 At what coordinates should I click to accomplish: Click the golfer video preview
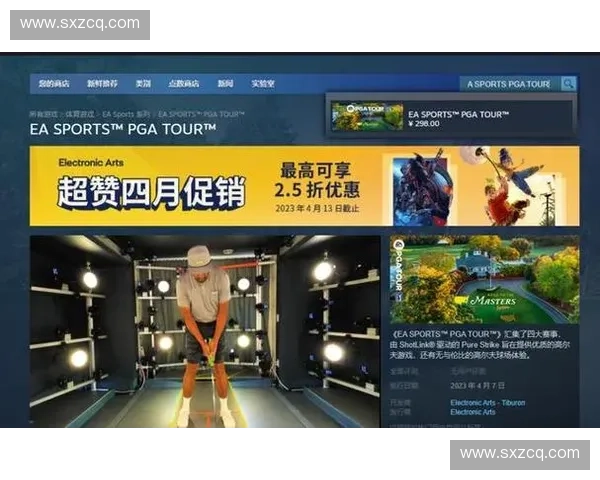coord(205,331)
